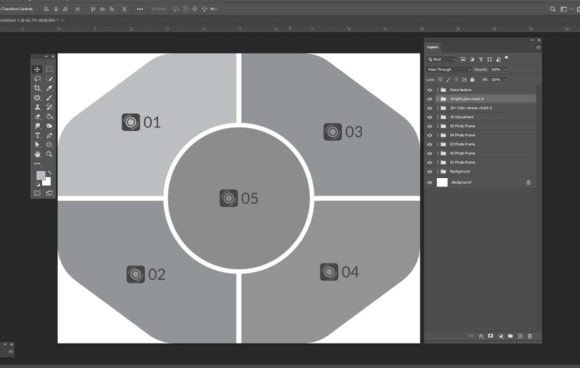The width and height of the screenshot is (580, 368).
Task: Select the Eyedropper tool
Action: (49, 88)
